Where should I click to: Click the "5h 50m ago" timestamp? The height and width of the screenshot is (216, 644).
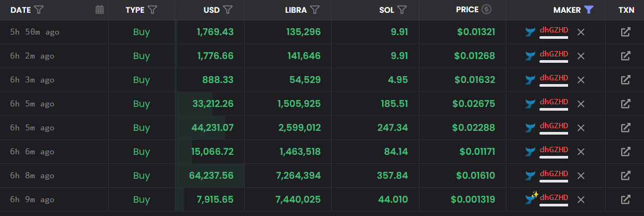[35, 32]
